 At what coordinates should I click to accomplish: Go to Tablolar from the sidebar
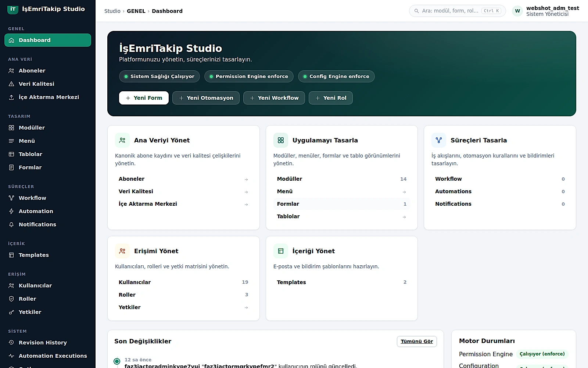48,154
